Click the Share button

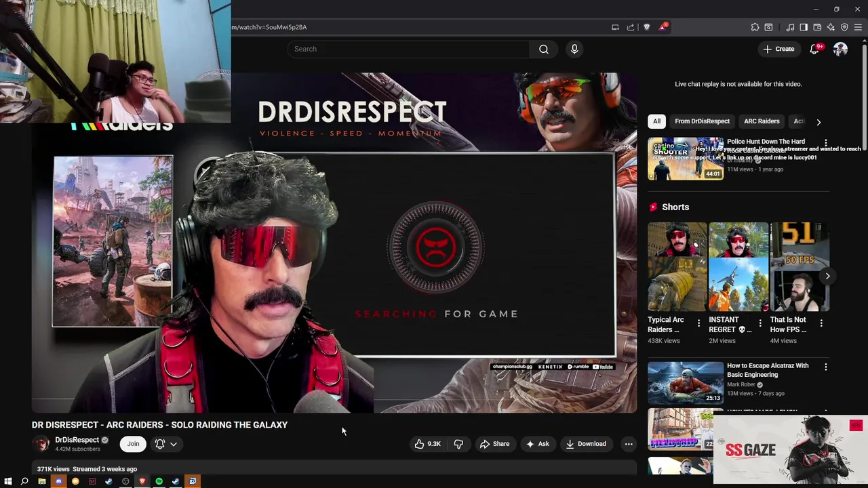click(x=494, y=444)
